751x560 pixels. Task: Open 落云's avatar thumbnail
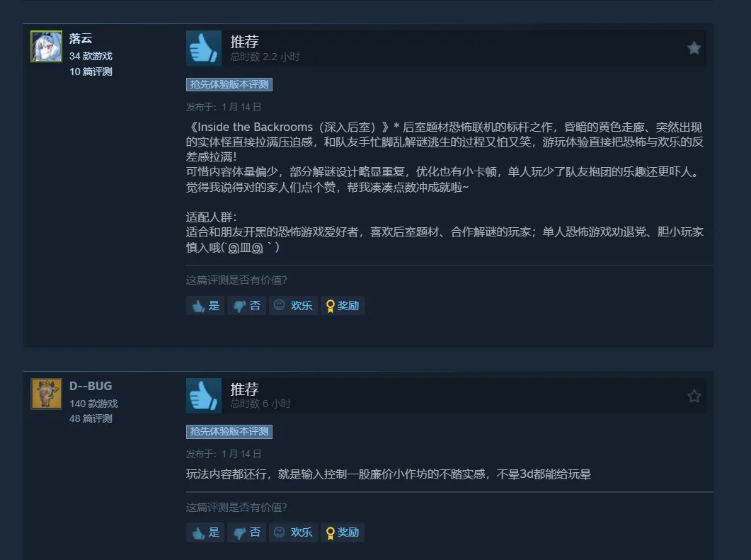point(47,47)
